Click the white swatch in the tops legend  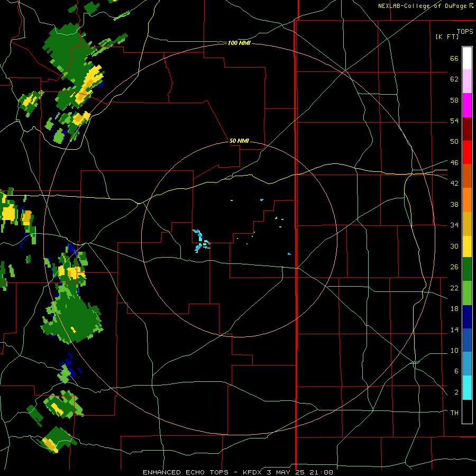[467, 58]
